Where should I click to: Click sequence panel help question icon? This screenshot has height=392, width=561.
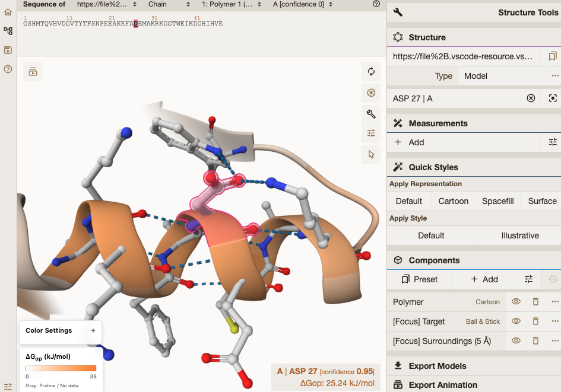tap(376, 4)
